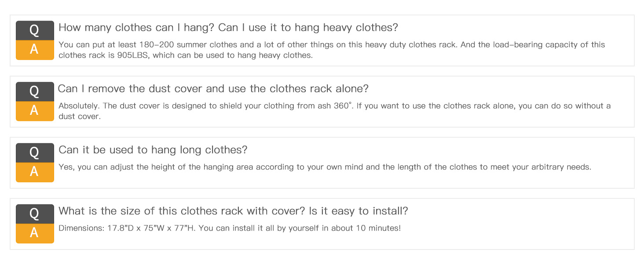Click the Q badge beside the rack size question

pos(35,214)
